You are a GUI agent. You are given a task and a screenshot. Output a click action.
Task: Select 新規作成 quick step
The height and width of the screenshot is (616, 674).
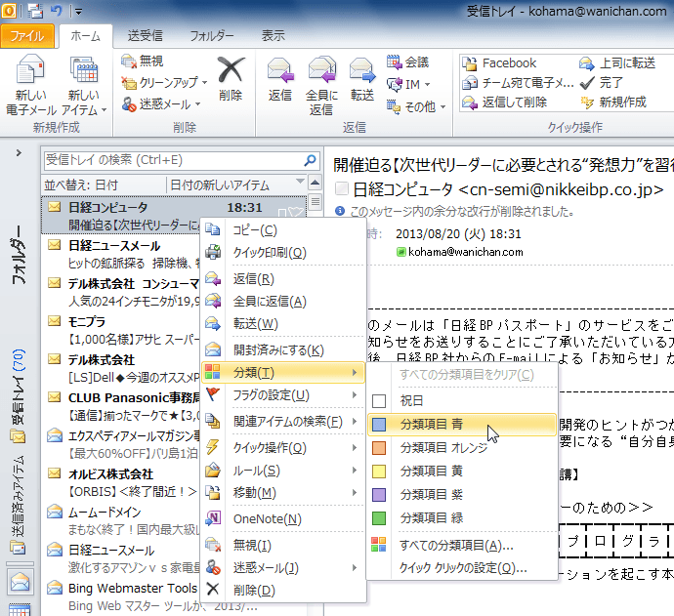pos(613,103)
